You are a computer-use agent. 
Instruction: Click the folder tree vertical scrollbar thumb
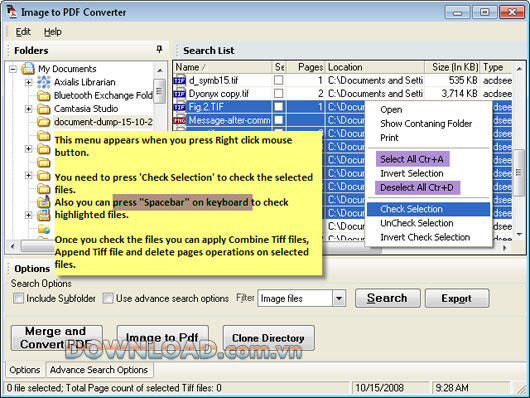tap(159, 91)
